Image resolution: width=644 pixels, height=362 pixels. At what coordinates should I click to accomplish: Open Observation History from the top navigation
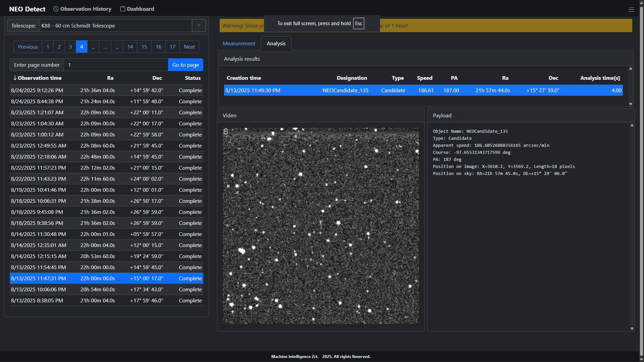tap(86, 9)
